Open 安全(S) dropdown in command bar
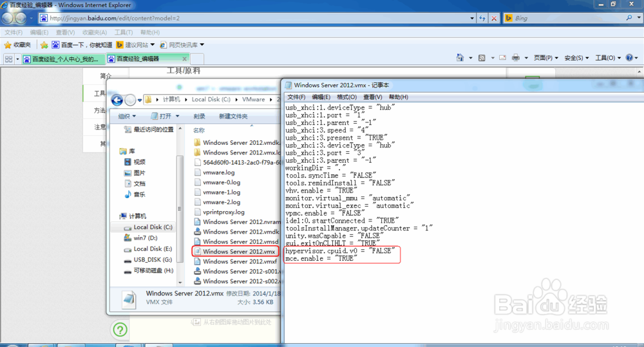Image resolution: width=644 pixels, height=347 pixels. coord(576,58)
